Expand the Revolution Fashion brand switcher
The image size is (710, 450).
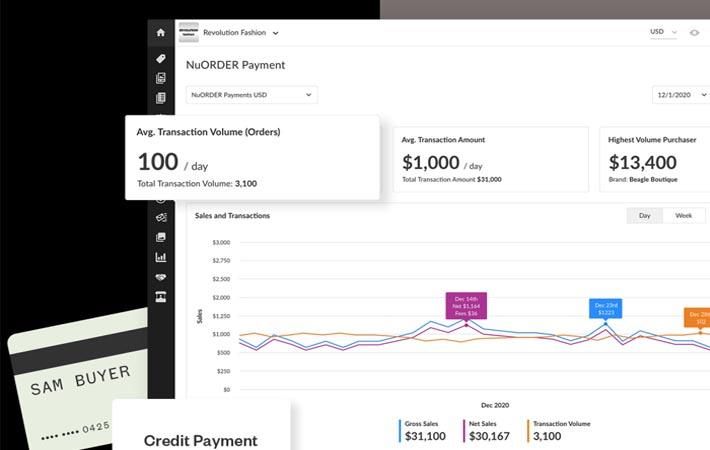[240, 33]
